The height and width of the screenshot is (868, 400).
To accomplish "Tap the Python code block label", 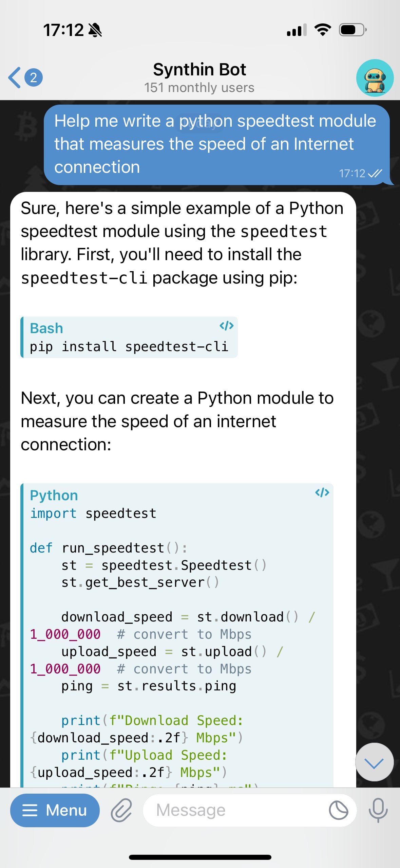I will pyautogui.click(x=54, y=495).
